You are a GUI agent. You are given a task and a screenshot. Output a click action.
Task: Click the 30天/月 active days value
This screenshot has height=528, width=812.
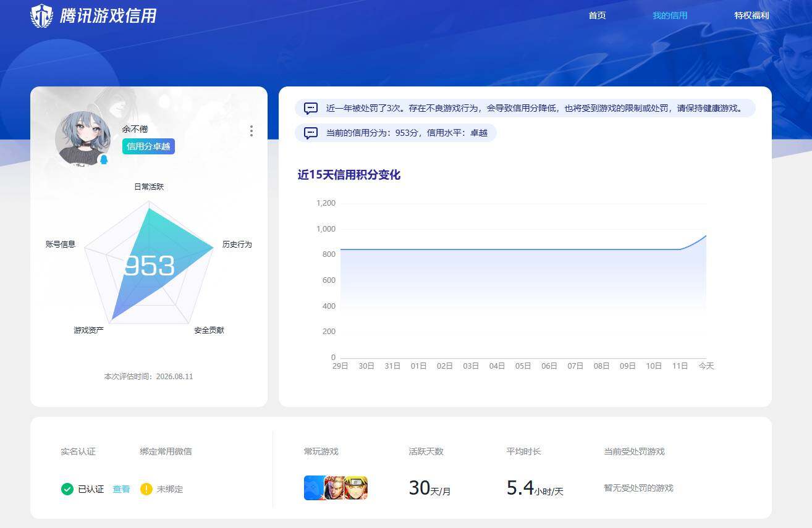(429, 488)
